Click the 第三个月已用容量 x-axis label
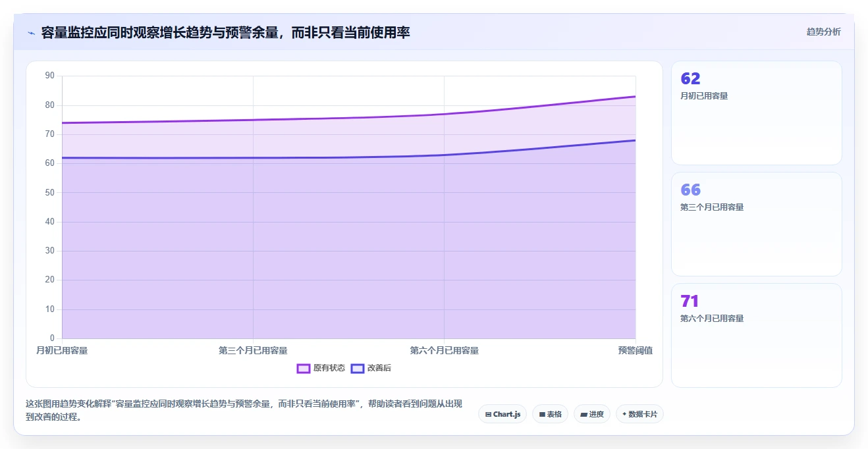 253,350
